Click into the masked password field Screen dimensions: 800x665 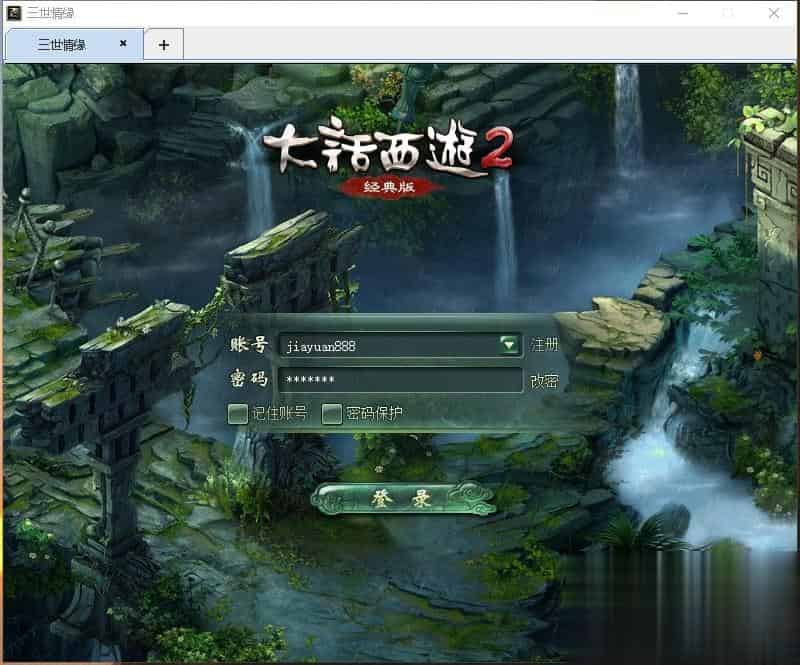[400, 381]
